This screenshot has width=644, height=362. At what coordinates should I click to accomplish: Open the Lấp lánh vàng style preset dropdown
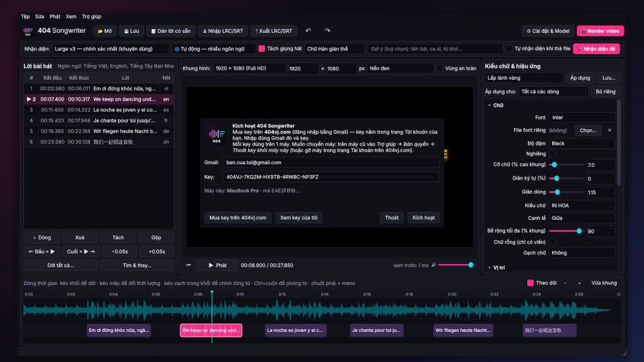coord(524,78)
